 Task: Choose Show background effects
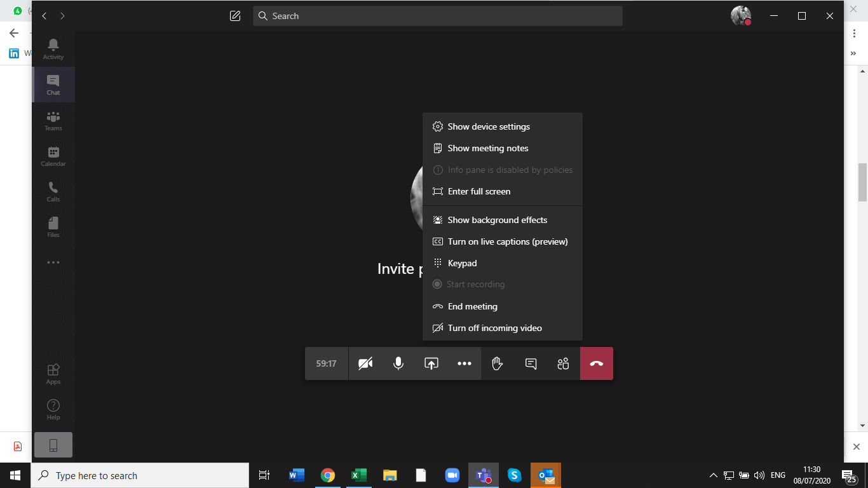[497, 220]
